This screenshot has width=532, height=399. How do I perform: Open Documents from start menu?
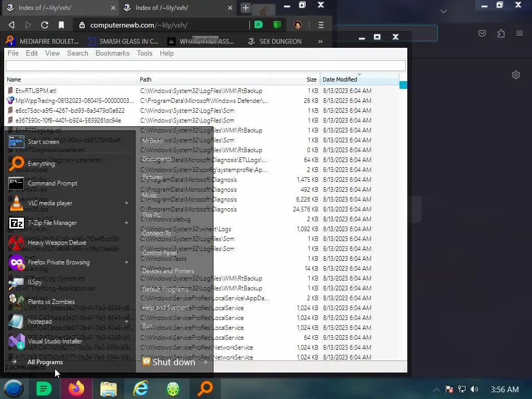tap(157, 159)
